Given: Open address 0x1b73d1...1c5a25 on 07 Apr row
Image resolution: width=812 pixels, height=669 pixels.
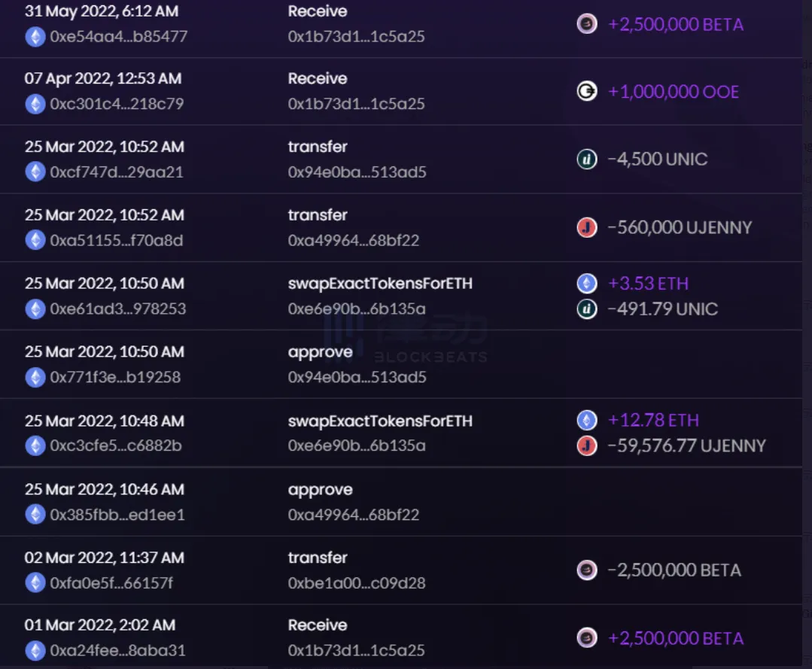Looking at the screenshot, I should coord(355,105).
